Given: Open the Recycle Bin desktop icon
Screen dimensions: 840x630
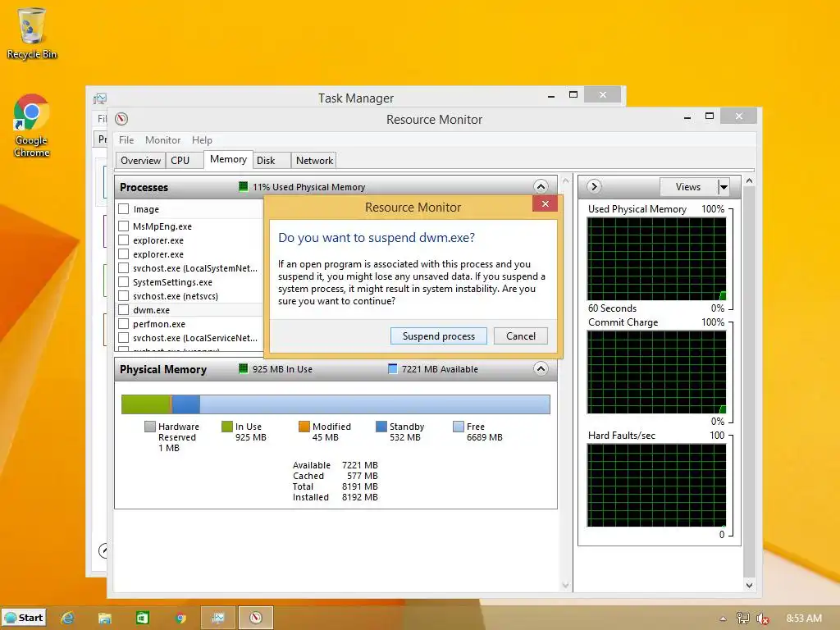Looking at the screenshot, I should (x=32, y=33).
